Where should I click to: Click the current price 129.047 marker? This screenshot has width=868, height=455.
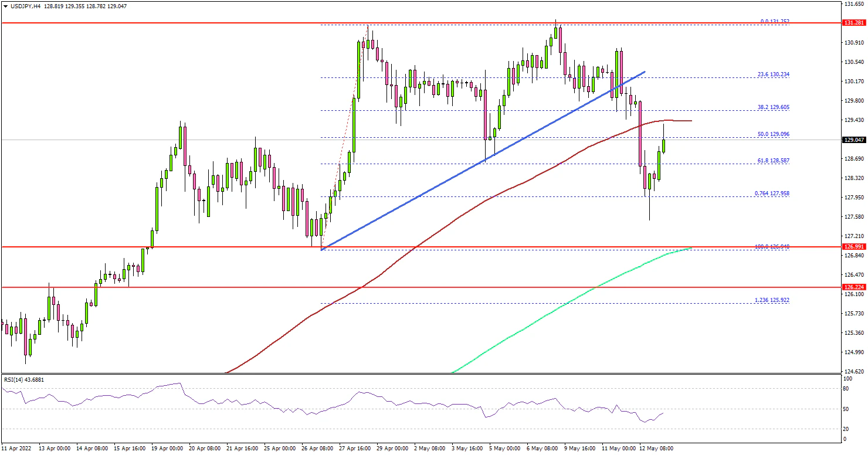coord(853,140)
